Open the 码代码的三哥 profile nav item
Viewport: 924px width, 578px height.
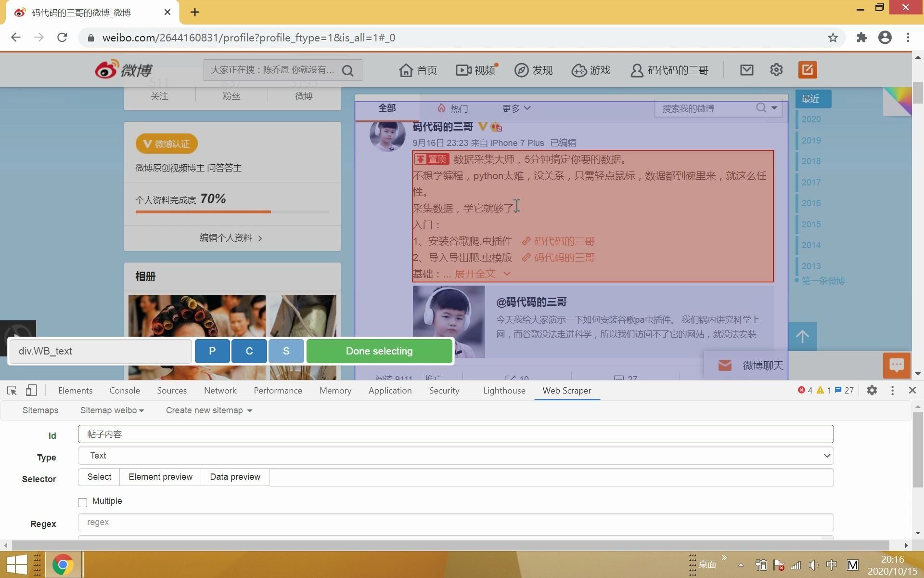669,70
